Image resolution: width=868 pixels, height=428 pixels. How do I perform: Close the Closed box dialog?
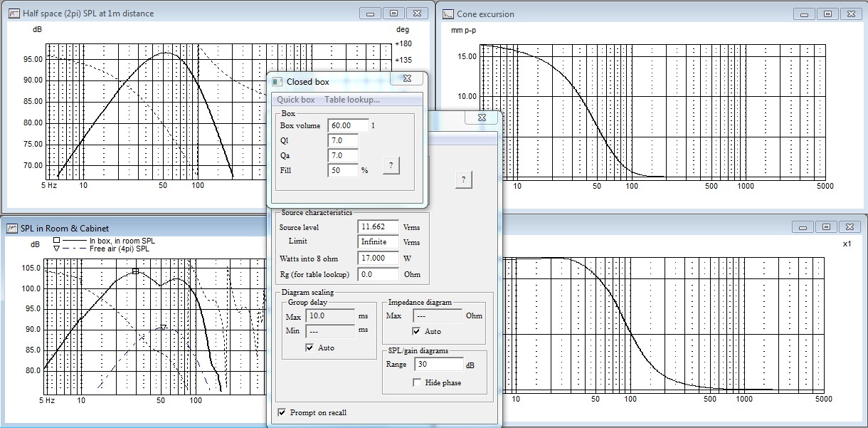click(407, 79)
